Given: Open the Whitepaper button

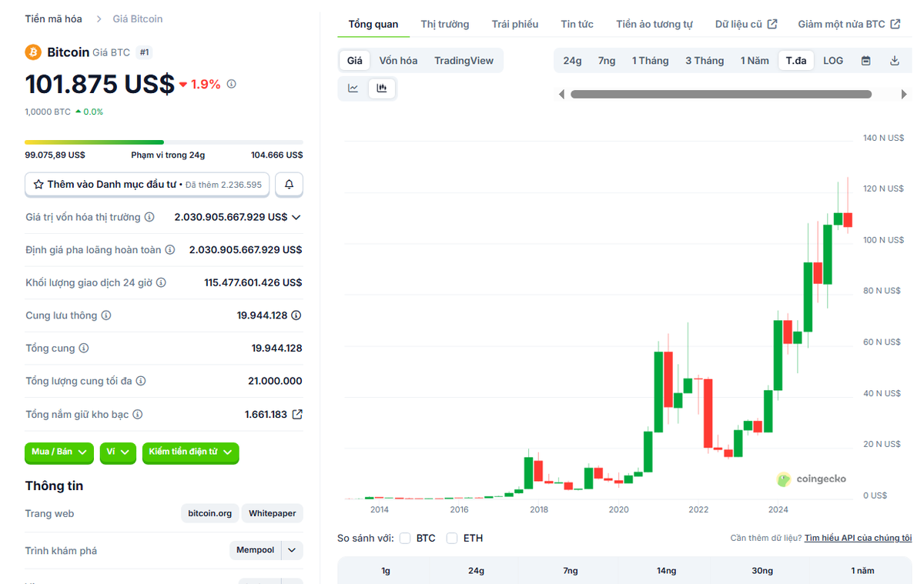Looking at the screenshot, I should click(x=273, y=513).
